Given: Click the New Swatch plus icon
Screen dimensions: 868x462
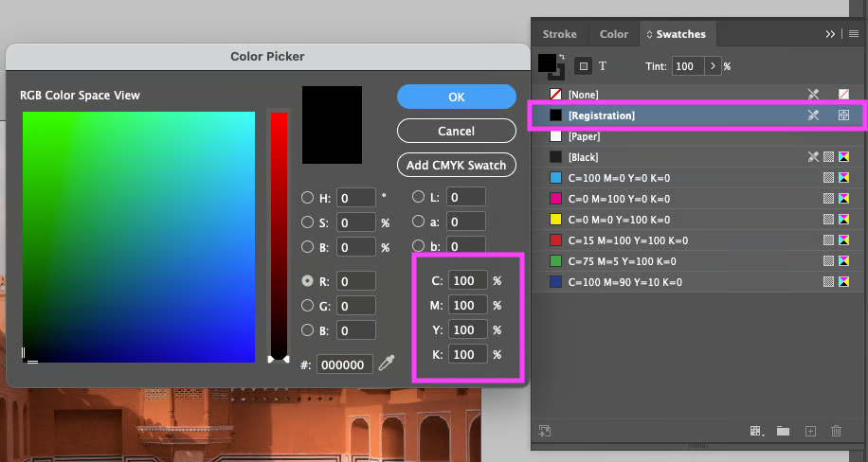Looking at the screenshot, I should pyautogui.click(x=810, y=431).
